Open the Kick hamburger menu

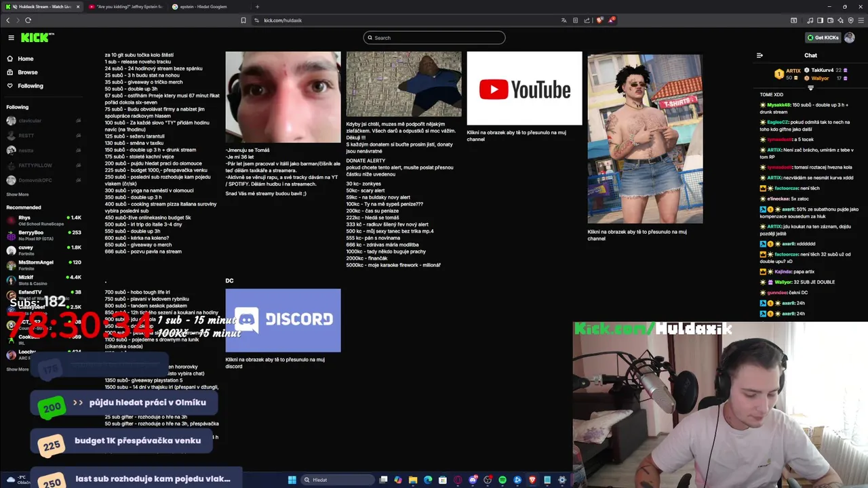click(x=11, y=38)
